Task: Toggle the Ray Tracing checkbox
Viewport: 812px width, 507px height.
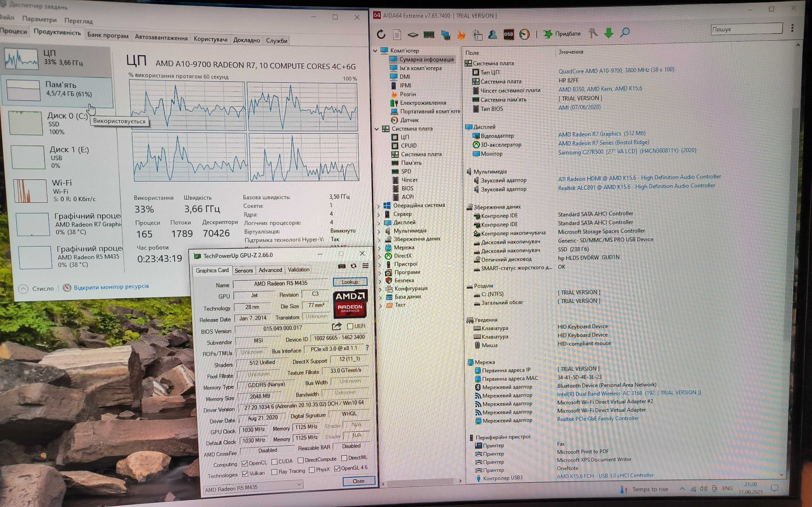Action: click(274, 472)
